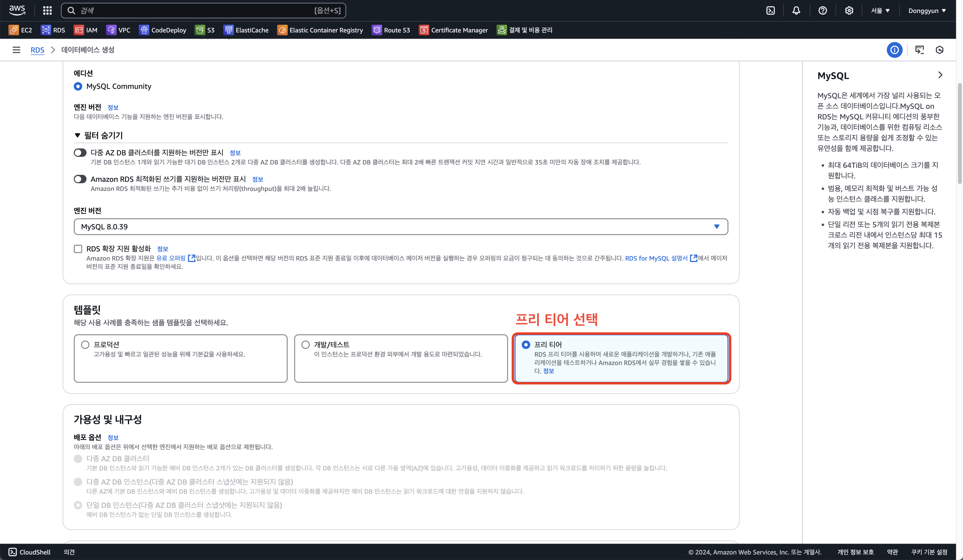Screen dimensions: 963x560
Task: Open 결제 및 비용 관리 shortcut
Action: pyautogui.click(x=525, y=30)
